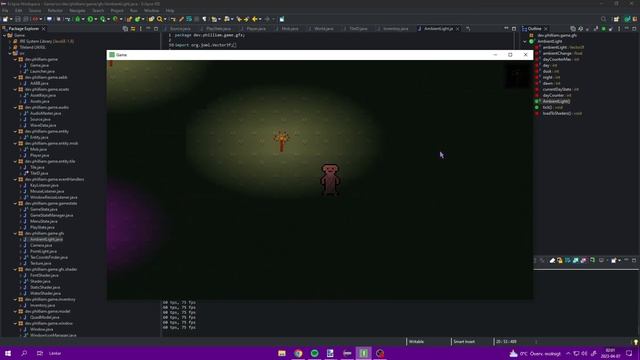
Task: Minimize the Outline view panel
Action: [627, 29]
